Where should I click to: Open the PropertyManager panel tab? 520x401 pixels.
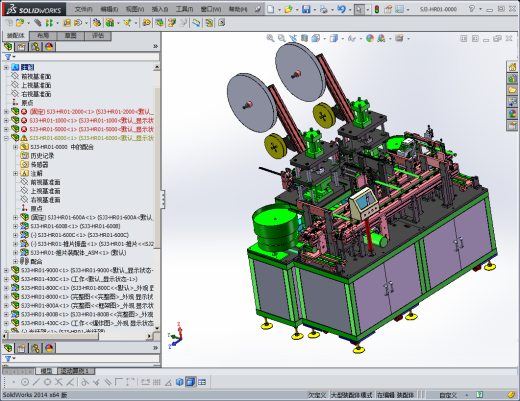[x=22, y=47]
